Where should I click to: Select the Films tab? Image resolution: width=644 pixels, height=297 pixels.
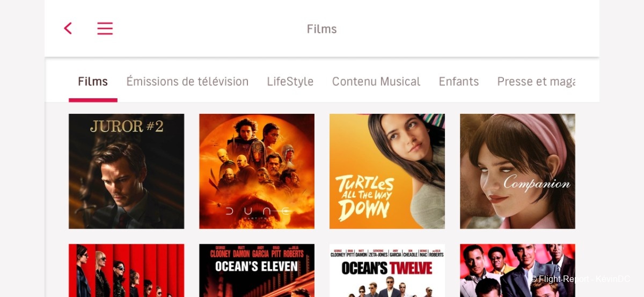click(93, 82)
